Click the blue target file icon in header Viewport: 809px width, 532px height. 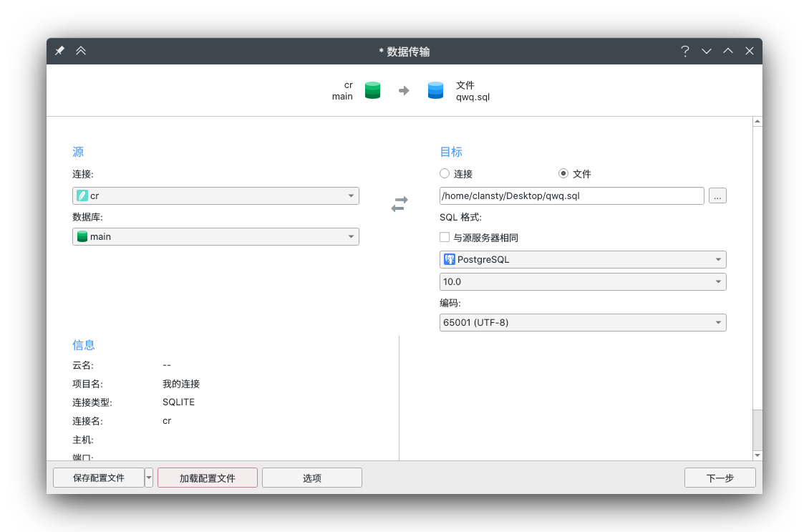point(435,90)
